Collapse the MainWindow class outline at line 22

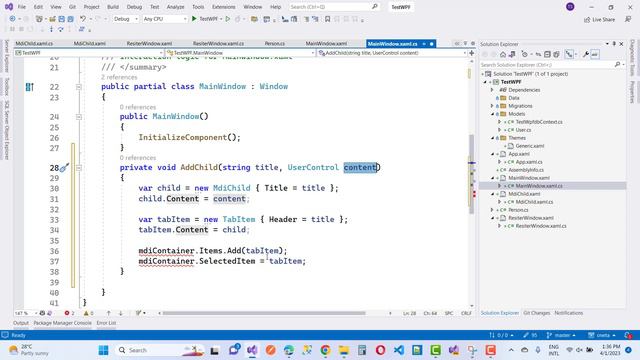79,87
